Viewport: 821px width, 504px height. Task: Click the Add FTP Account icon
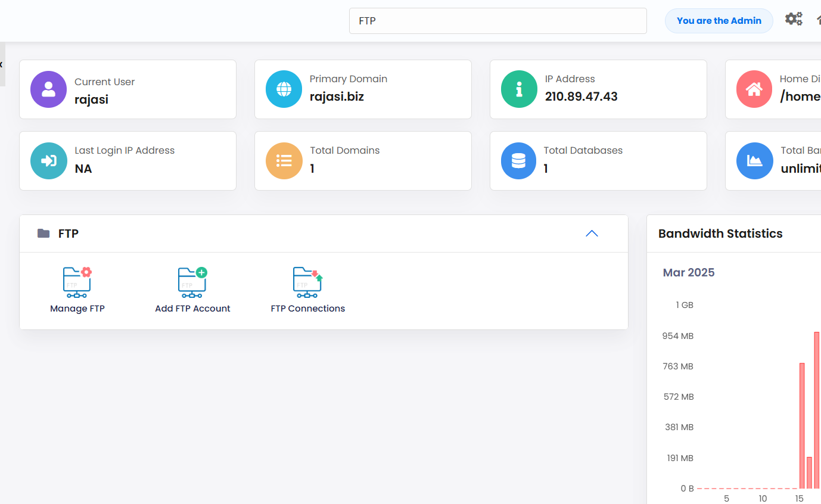(x=192, y=282)
